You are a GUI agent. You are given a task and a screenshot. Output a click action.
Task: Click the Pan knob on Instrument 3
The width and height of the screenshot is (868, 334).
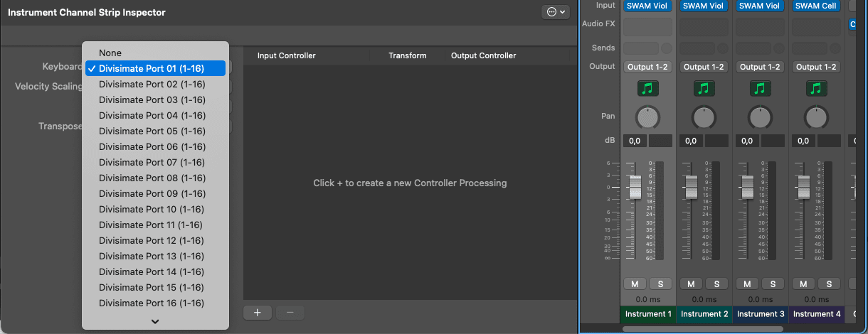(x=760, y=117)
